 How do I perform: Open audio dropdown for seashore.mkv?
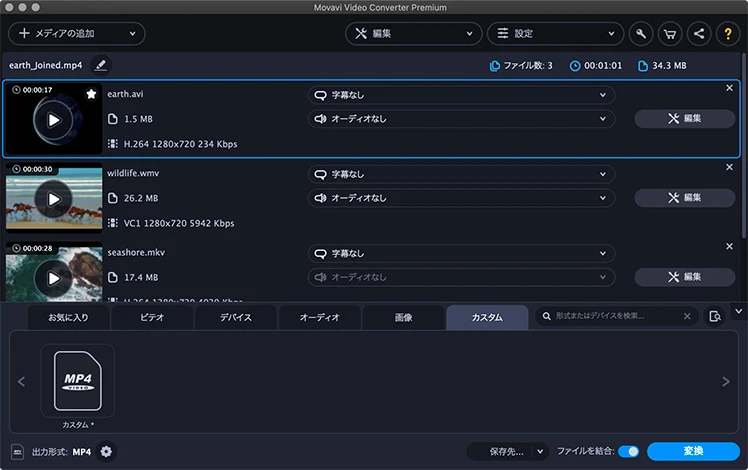[x=461, y=277]
